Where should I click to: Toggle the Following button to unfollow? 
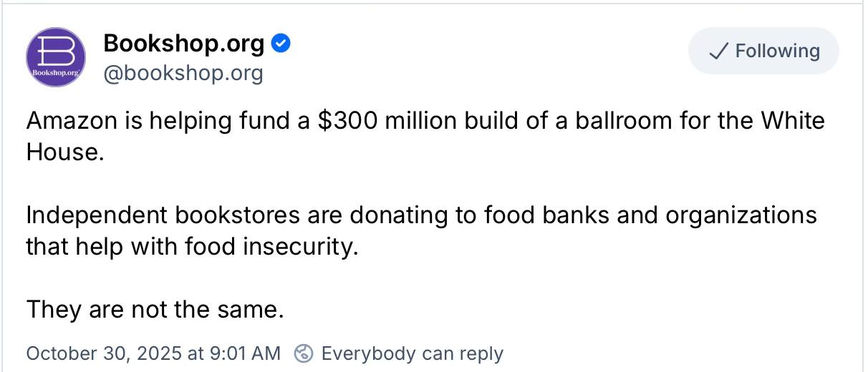(x=763, y=52)
